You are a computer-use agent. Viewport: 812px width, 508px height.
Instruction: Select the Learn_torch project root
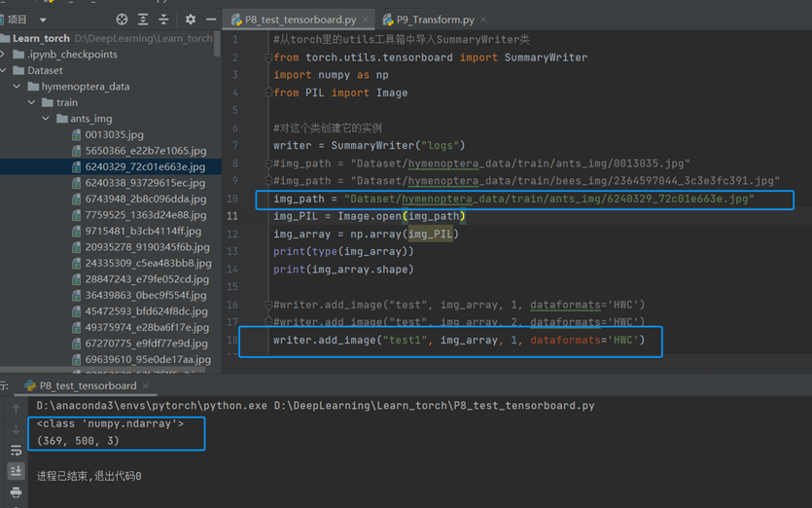pyautogui.click(x=41, y=38)
